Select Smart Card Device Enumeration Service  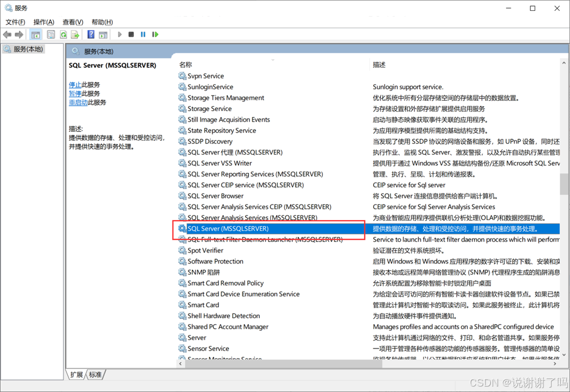pyautogui.click(x=244, y=294)
